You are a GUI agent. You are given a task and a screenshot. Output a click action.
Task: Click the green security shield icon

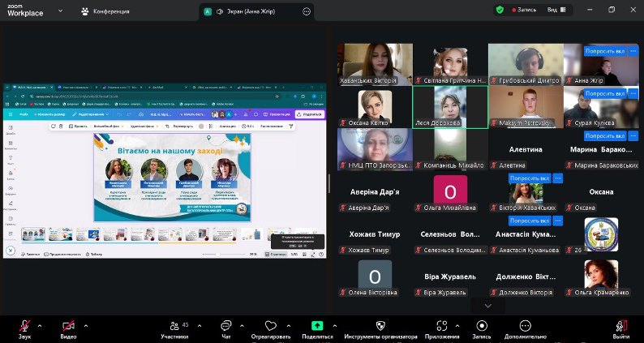500,10
